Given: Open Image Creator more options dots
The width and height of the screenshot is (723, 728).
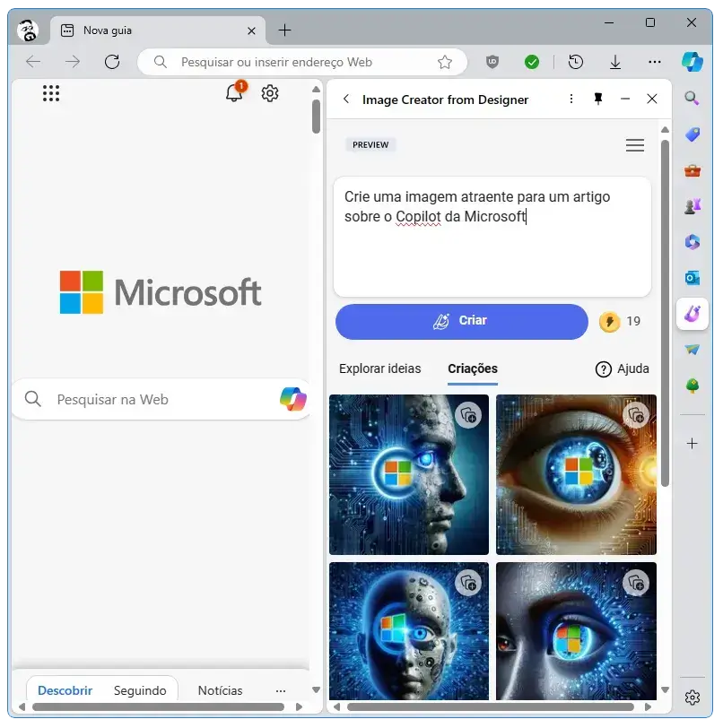Looking at the screenshot, I should tap(571, 99).
